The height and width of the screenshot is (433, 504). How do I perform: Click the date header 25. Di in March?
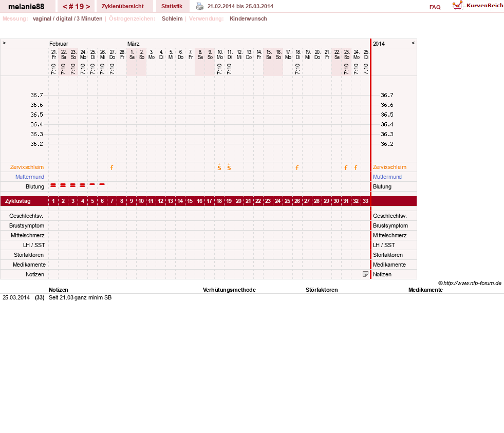pos(366,54)
